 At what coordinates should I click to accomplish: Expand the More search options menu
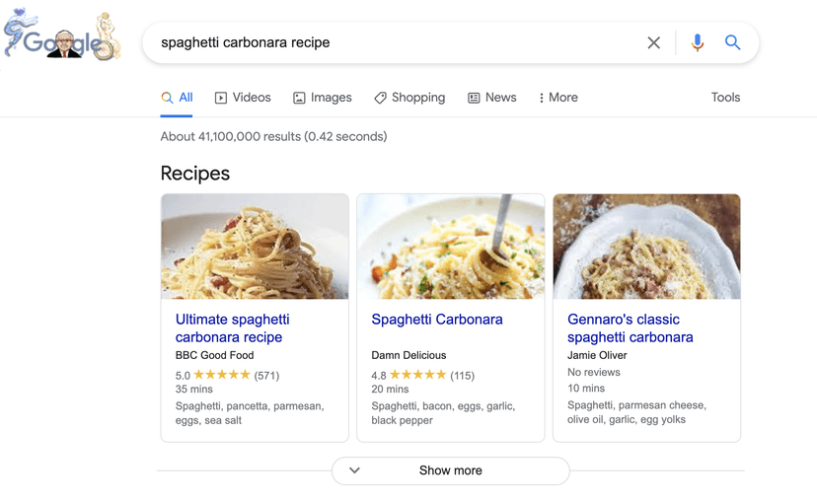557,98
